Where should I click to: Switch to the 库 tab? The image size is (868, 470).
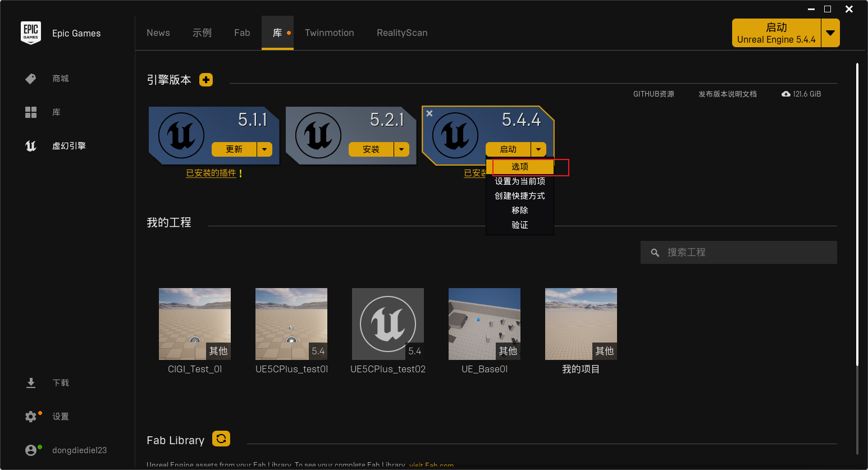pos(277,33)
